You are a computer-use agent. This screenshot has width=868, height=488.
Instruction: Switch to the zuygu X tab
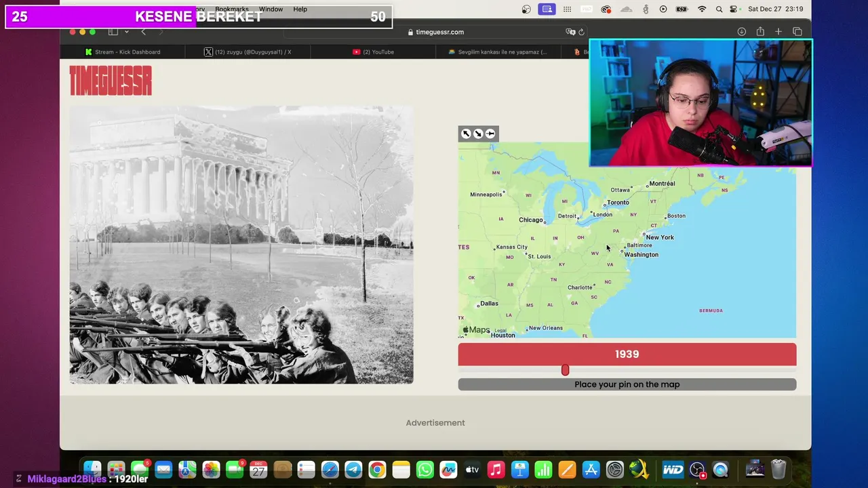(248, 52)
